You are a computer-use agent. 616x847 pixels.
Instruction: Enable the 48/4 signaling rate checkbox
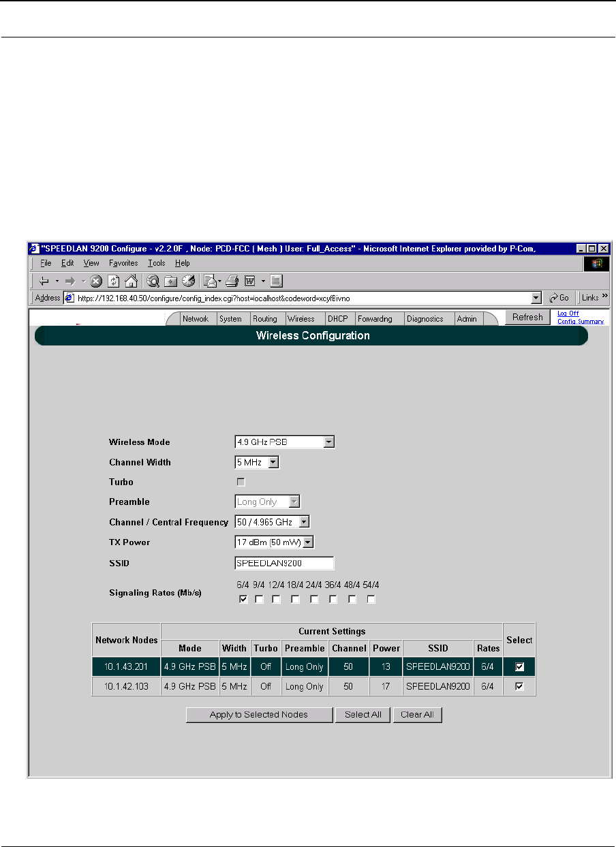352,600
